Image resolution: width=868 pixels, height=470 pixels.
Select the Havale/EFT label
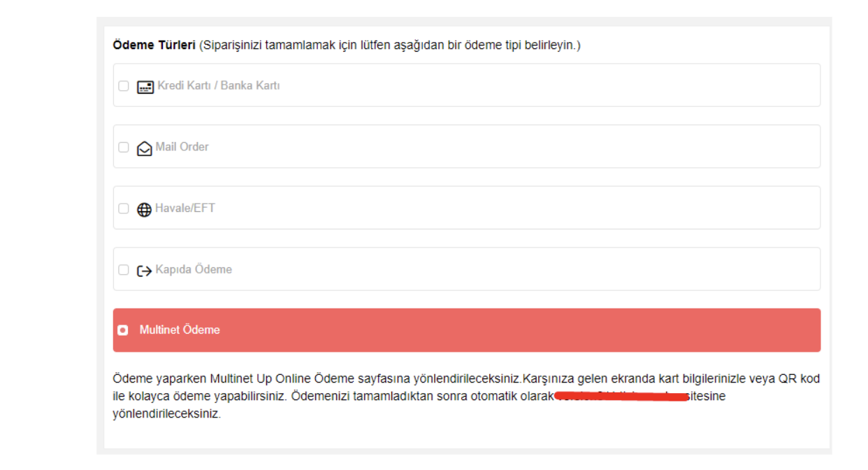pyautogui.click(x=185, y=208)
